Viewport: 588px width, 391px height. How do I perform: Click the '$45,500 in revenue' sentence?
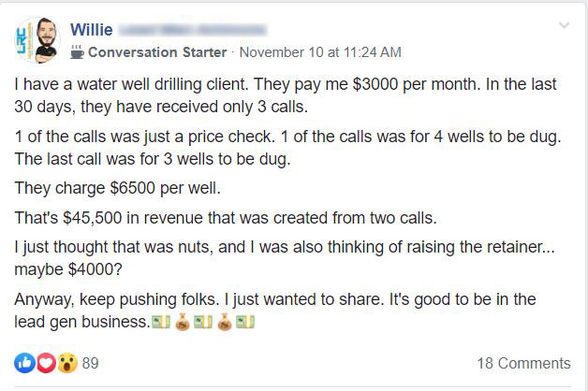click(x=226, y=218)
